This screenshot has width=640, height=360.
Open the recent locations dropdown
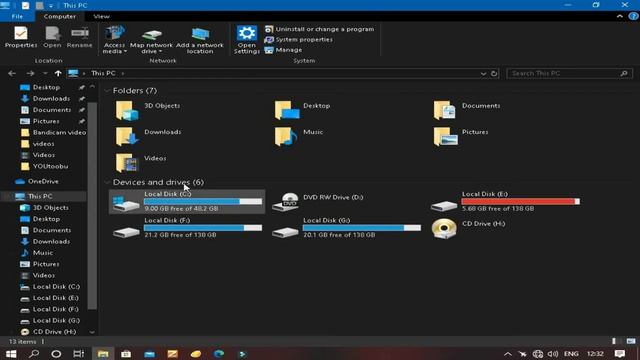pyautogui.click(x=45, y=73)
